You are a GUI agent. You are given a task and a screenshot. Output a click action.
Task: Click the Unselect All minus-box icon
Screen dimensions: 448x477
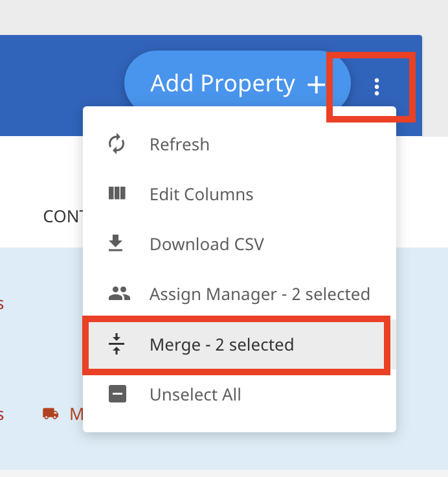click(117, 393)
